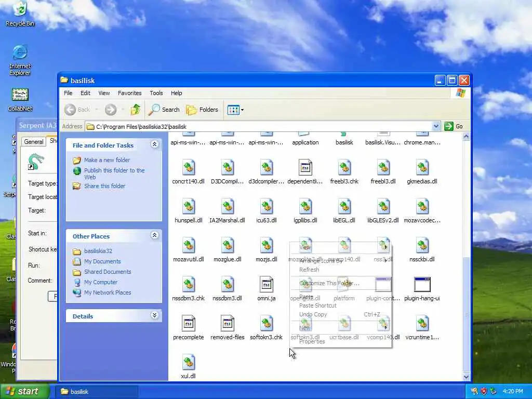Select the mozjs.dll file icon
532x399 pixels.
coord(267,246)
